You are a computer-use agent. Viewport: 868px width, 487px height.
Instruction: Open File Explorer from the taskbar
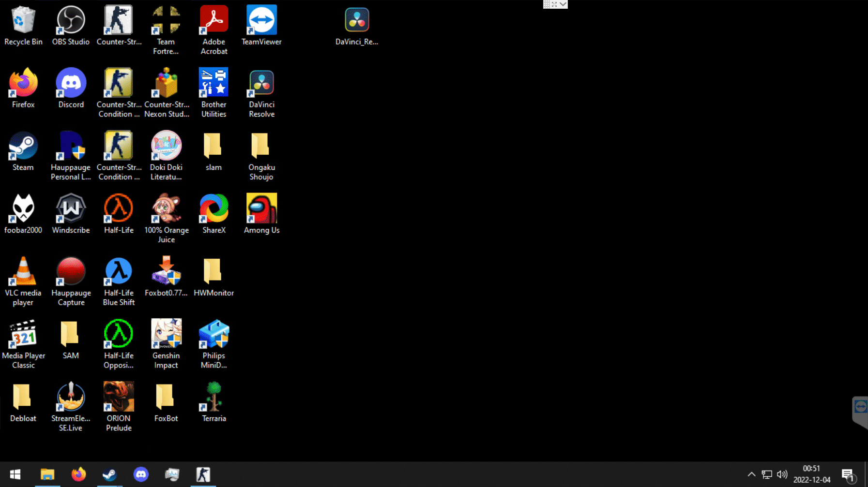tap(47, 474)
